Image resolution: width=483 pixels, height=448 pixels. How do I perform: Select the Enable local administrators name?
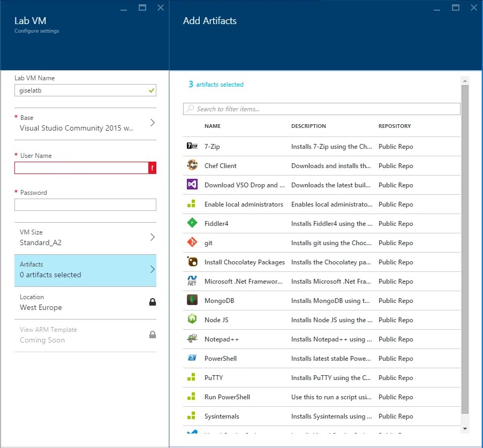tap(244, 204)
